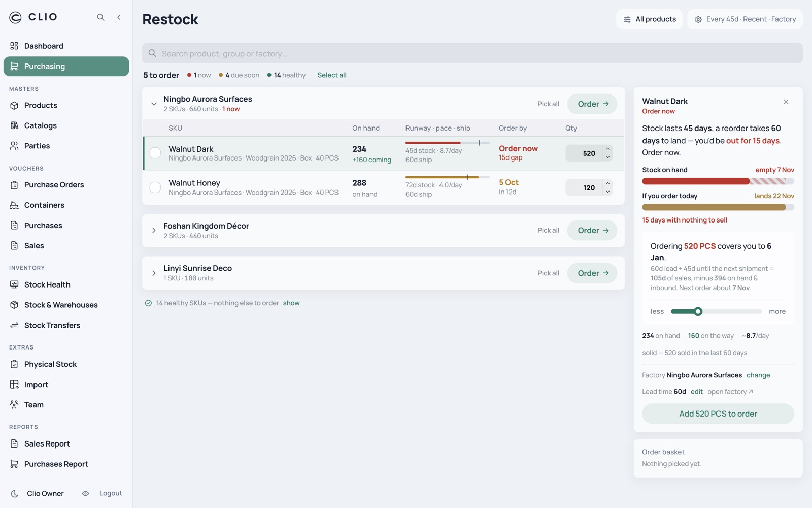The height and width of the screenshot is (508, 812).
Task: Click the search magnifier icon in sidebar header
Action: tap(100, 17)
